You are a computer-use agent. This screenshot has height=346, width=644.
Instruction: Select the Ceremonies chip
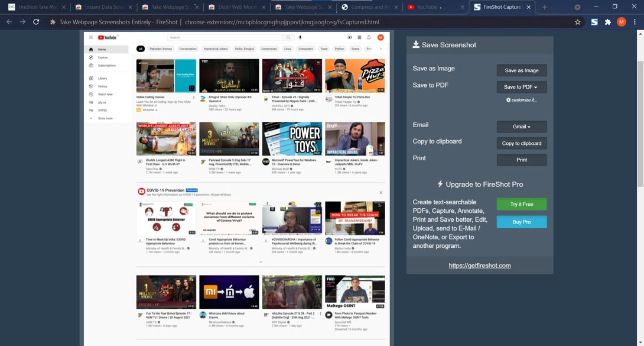pyautogui.click(x=269, y=49)
